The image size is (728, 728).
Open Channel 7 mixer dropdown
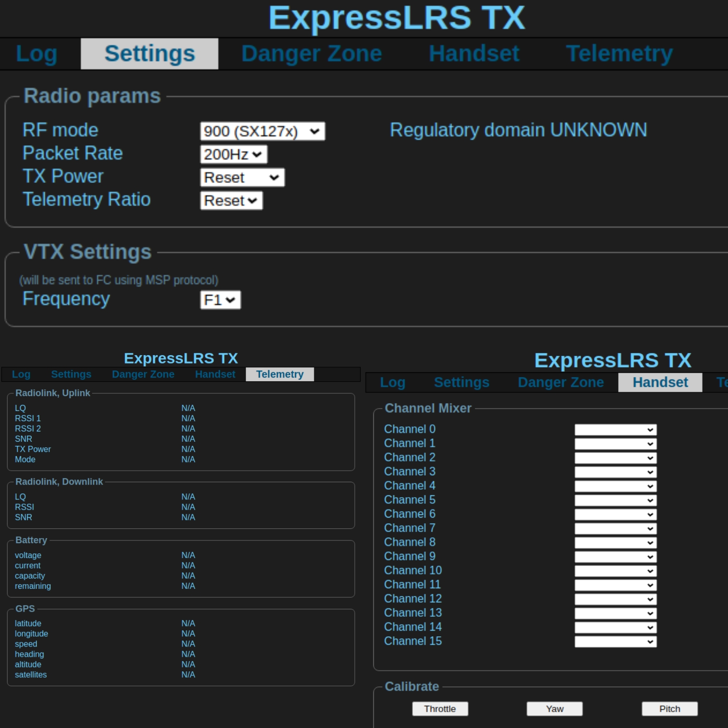(615, 528)
